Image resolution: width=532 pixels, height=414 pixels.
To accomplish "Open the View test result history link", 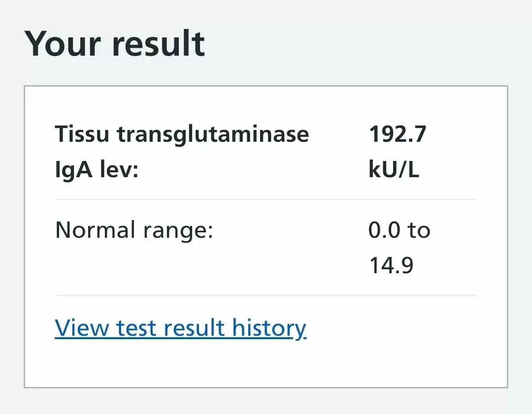I will (180, 328).
